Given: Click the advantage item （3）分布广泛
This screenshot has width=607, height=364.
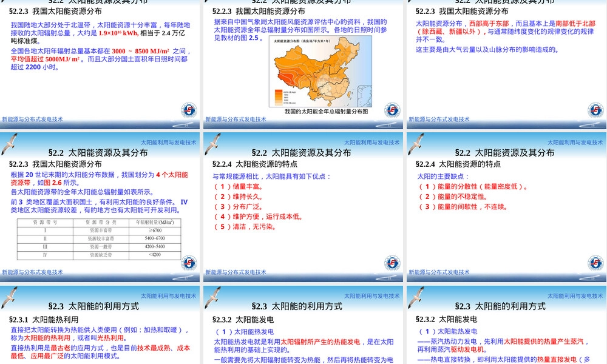Looking at the screenshot, I should (x=239, y=206).
